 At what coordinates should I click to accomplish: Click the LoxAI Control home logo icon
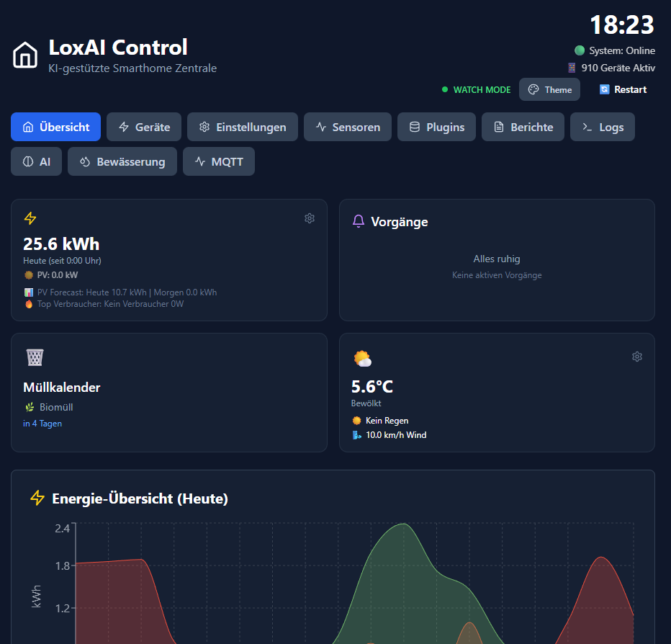pos(24,55)
